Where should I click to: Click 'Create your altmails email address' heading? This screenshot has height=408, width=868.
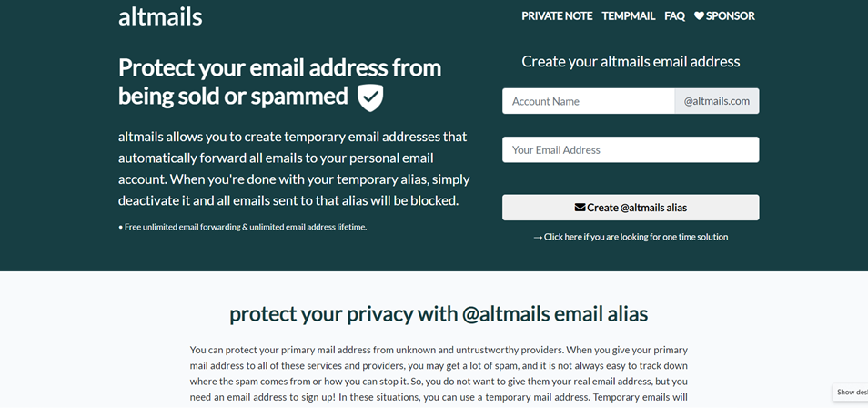coord(631,61)
